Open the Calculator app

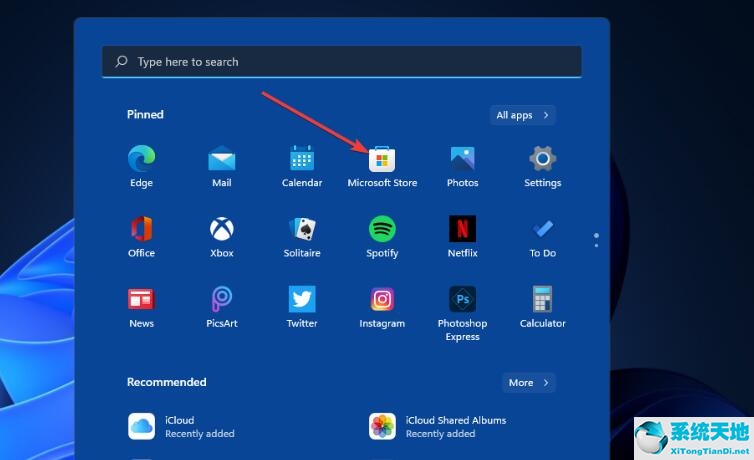pos(543,308)
